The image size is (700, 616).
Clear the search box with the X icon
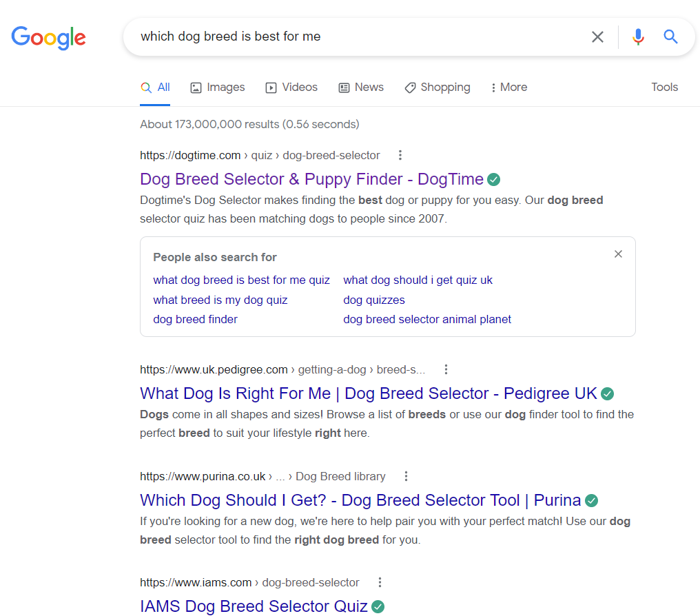[597, 37]
